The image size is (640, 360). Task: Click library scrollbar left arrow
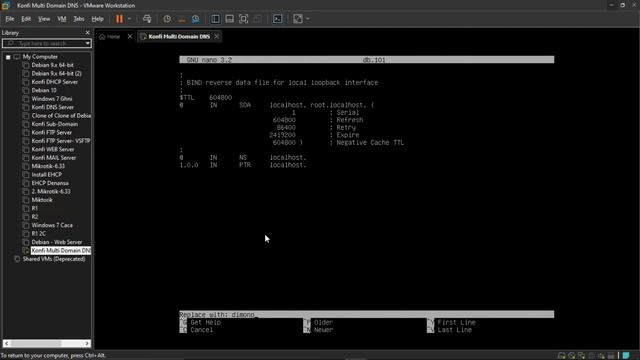pyautogui.click(x=7, y=344)
